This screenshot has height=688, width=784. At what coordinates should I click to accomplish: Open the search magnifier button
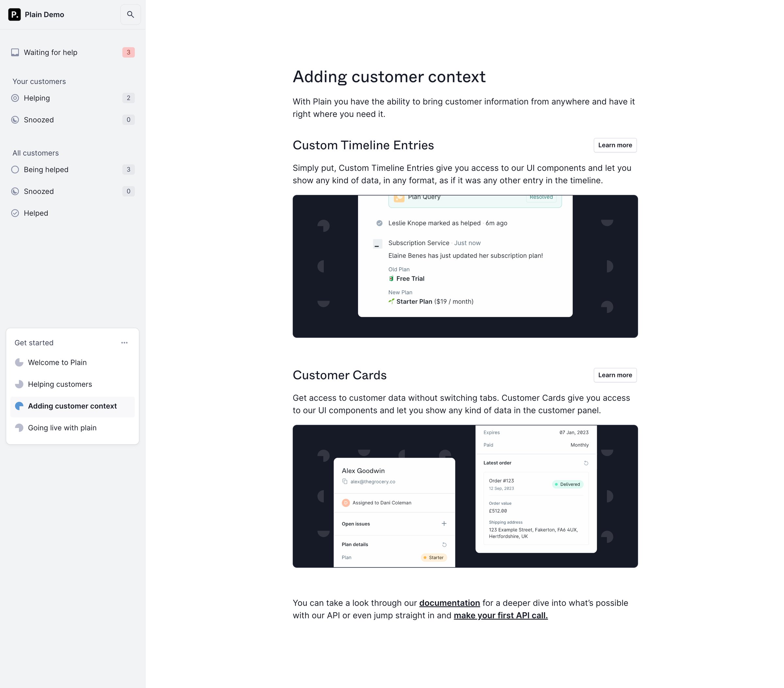(130, 15)
